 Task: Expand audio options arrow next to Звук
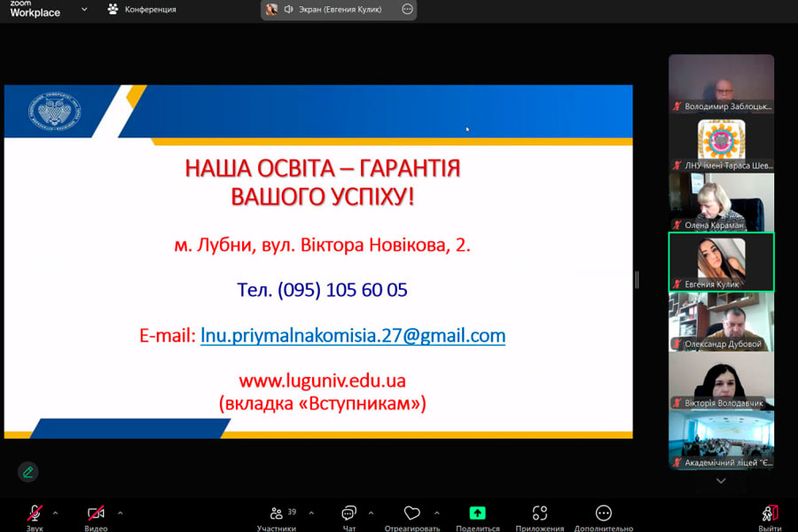click(55, 513)
